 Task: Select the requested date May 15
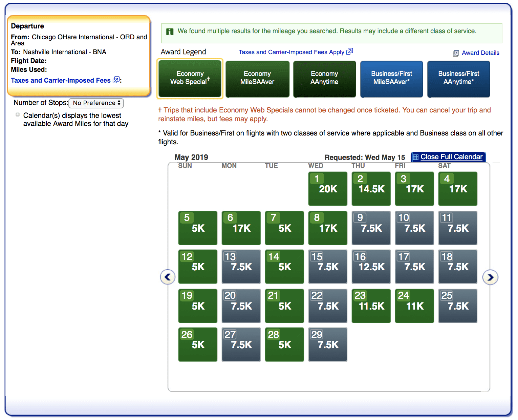[x=327, y=267]
